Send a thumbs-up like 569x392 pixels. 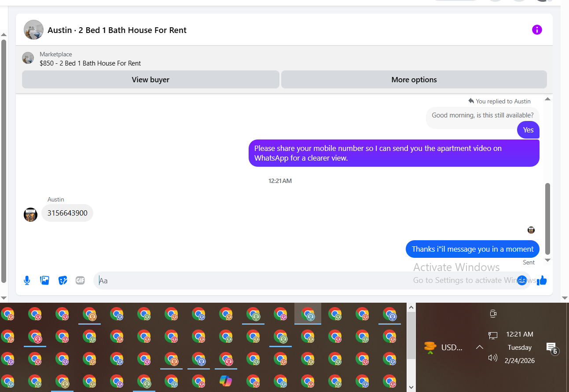pyautogui.click(x=542, y=280)
